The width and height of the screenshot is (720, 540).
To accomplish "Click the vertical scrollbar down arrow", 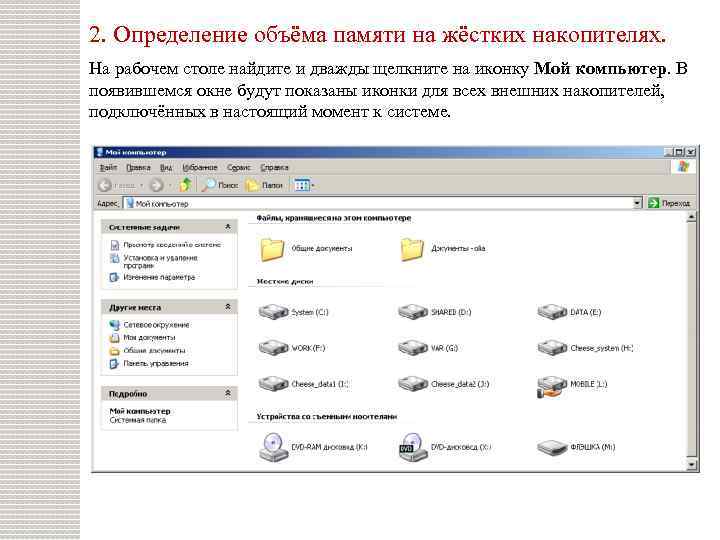I will (692, 465).
